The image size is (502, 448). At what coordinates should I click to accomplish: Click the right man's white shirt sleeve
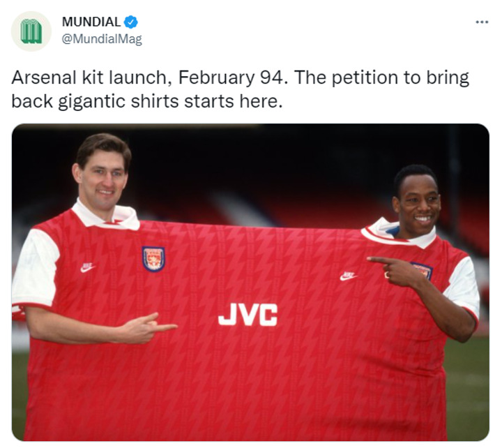(x=463, y=287)
